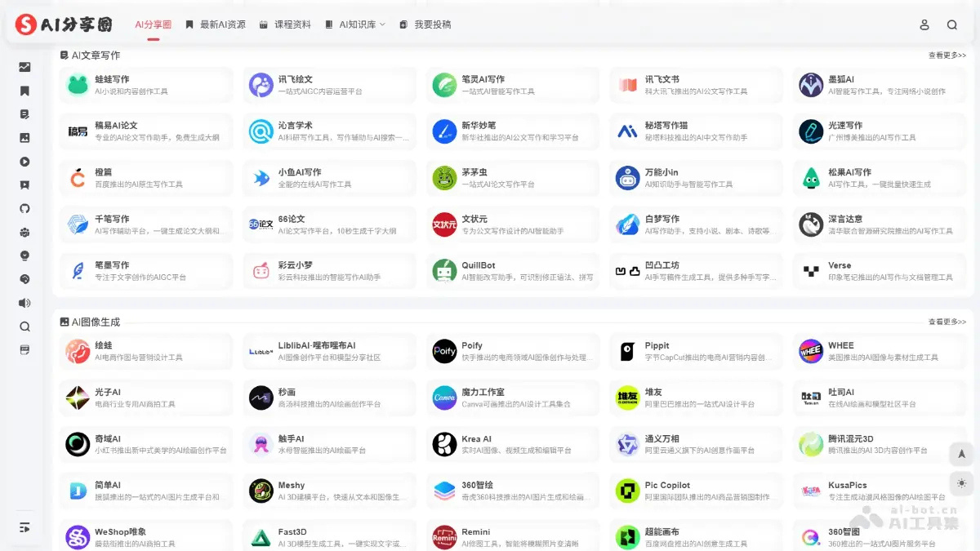
Task: Click the 笔灵AI写作 green feather icon
Action: coord(444,85)
